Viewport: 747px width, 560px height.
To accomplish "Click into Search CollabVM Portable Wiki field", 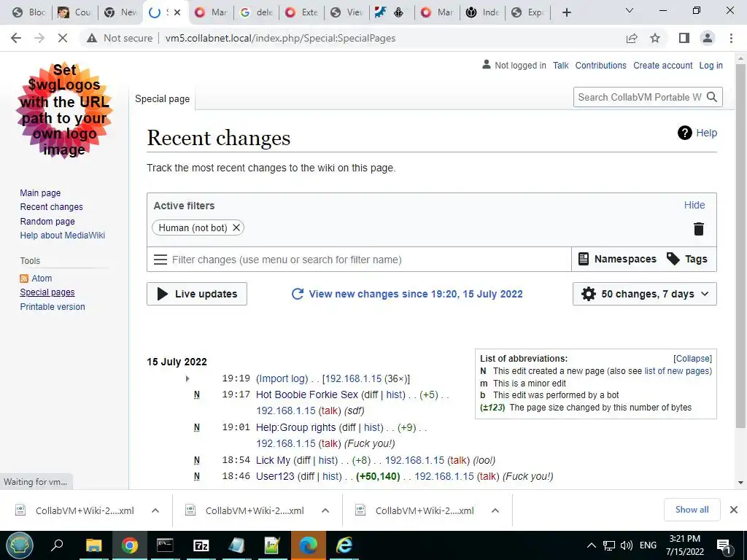I will [x=638, y=97].
